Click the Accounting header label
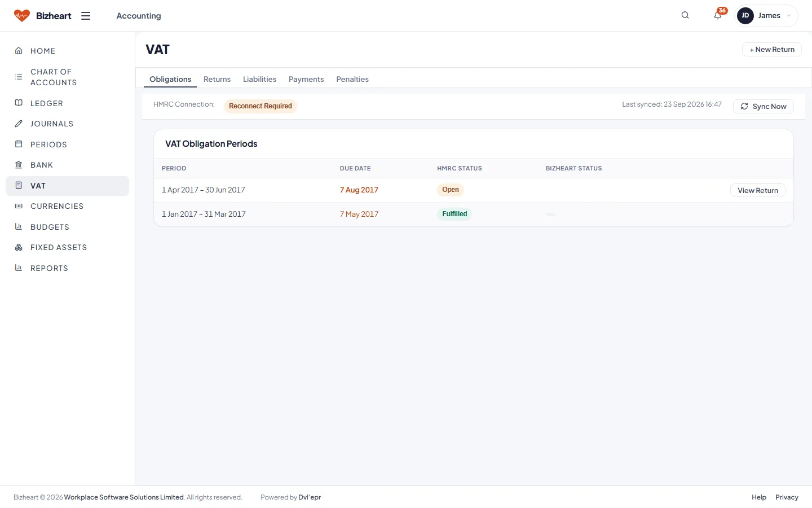Viewport: 812px width, 508px height. click(139, 16)
